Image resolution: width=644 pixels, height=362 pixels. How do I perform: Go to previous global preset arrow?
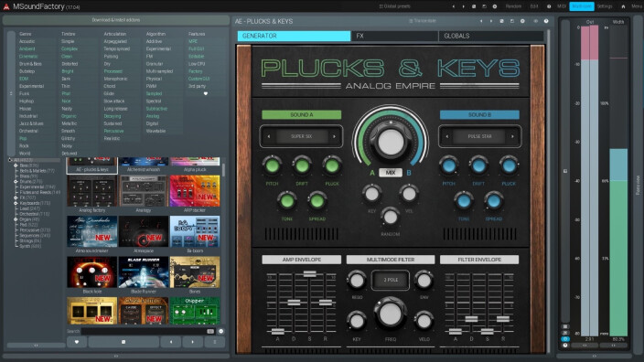click(454, 6)
